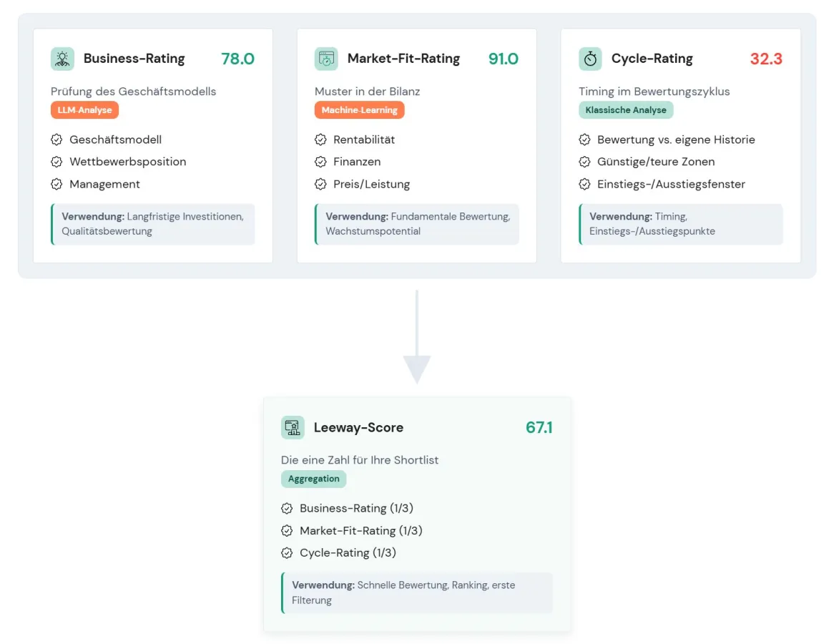839x644 pixels.
Task: Click the Market-Fit-Rating score 91.0
Action: (x=503, y=59)
